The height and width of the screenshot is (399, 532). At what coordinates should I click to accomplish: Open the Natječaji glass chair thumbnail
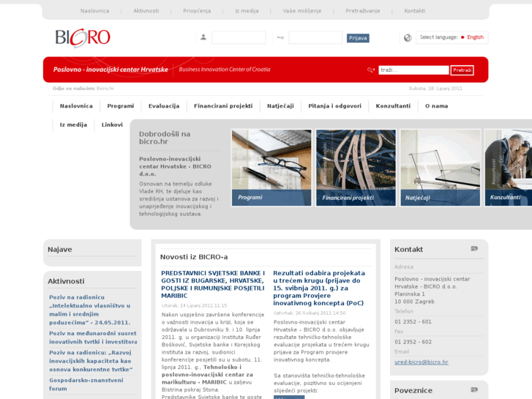click(441, 168)
